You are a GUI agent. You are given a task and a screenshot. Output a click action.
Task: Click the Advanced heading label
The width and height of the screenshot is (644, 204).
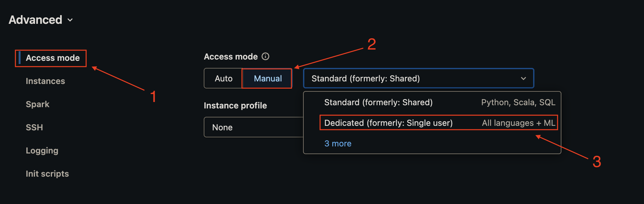35,20
